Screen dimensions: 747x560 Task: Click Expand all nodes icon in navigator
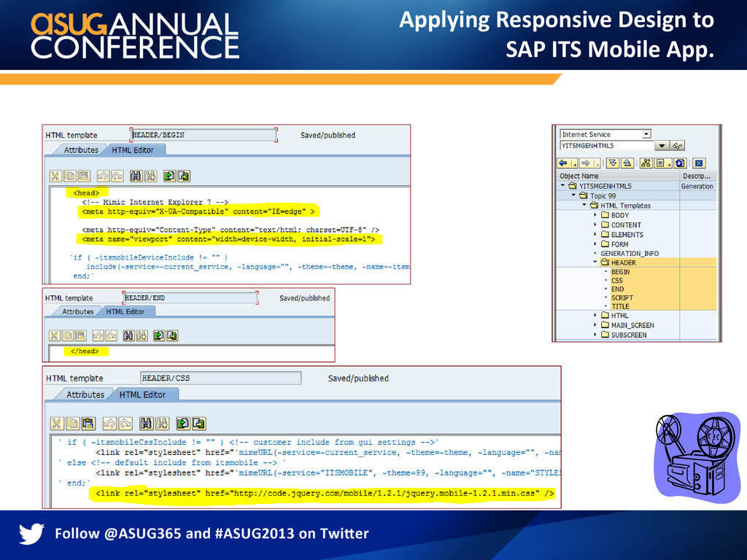click(613, 163)
